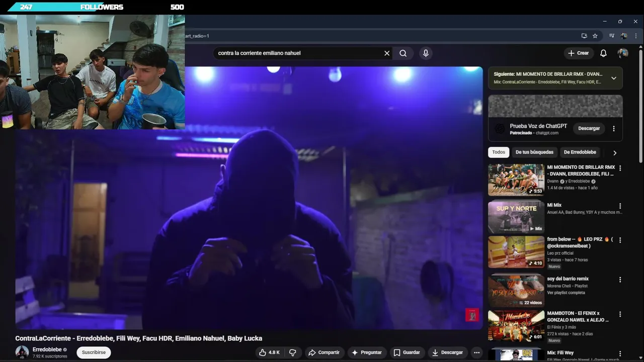The height and width of the screenshot is (362, 644).
Task: Click MI MOMENTO DE BRILLAR RMX title
Action: pyautogui.click(x=581, y=170)
